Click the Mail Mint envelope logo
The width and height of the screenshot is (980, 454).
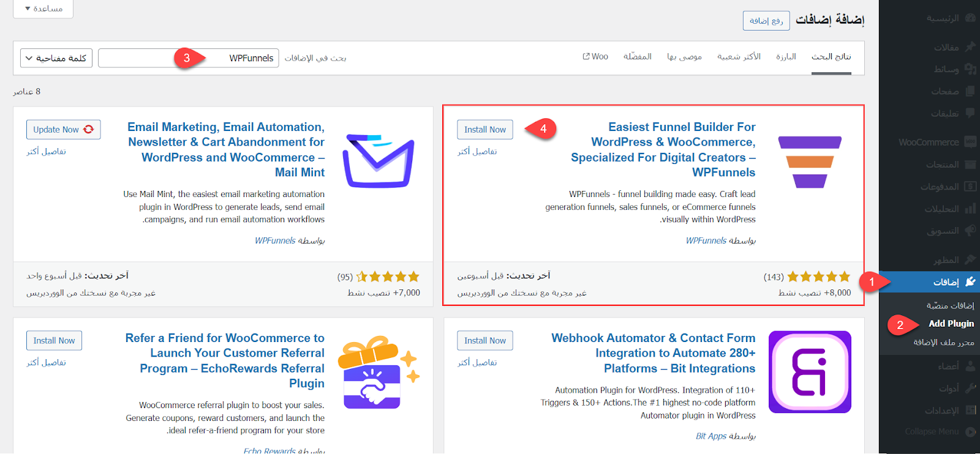coord(378,161)
